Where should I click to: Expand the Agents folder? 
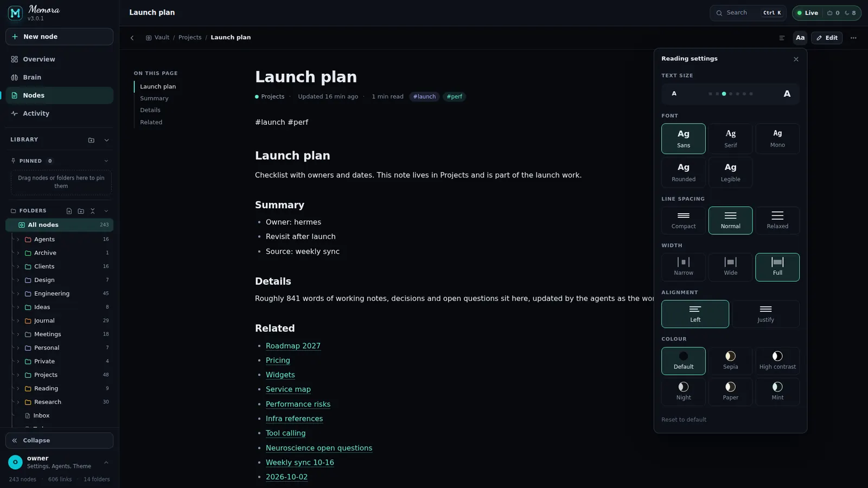coord(18,240)
